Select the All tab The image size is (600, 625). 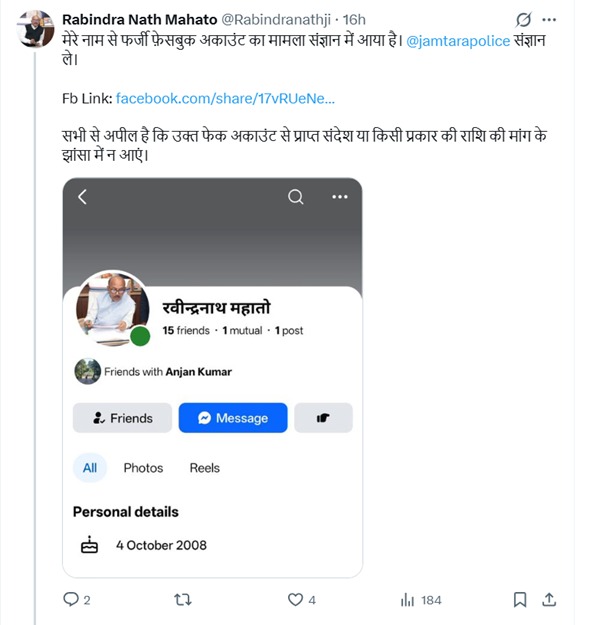(90, 468)
